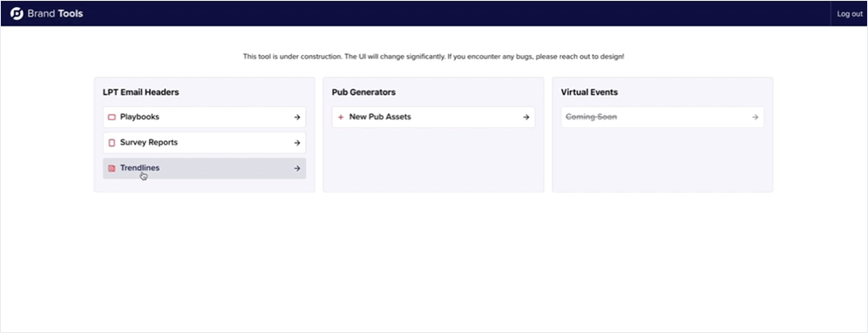
Task: Click the red Trendlines icon
Action: click(112, 168)
